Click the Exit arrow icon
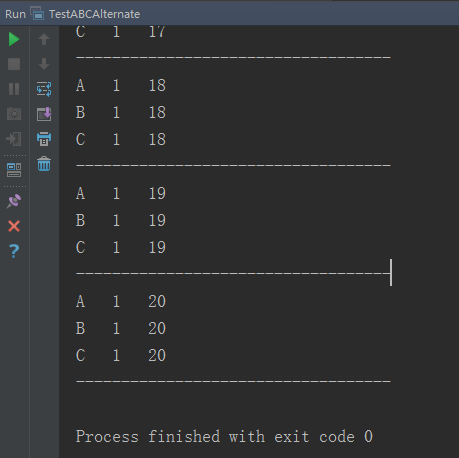 [x=14, y=139]
